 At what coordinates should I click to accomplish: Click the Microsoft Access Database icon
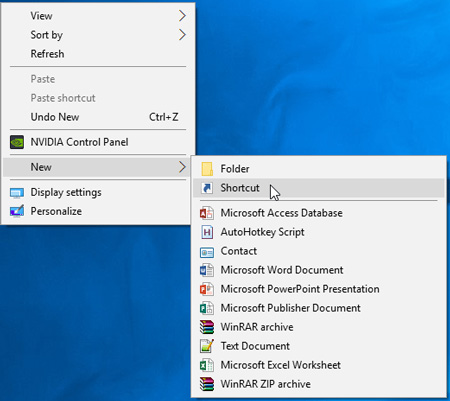pyautogui.click(x=207, y=213)
